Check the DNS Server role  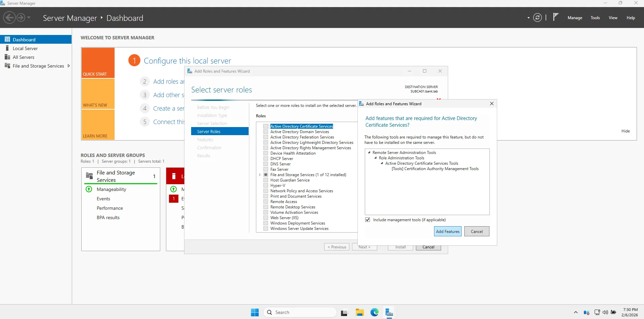[266, 164]
